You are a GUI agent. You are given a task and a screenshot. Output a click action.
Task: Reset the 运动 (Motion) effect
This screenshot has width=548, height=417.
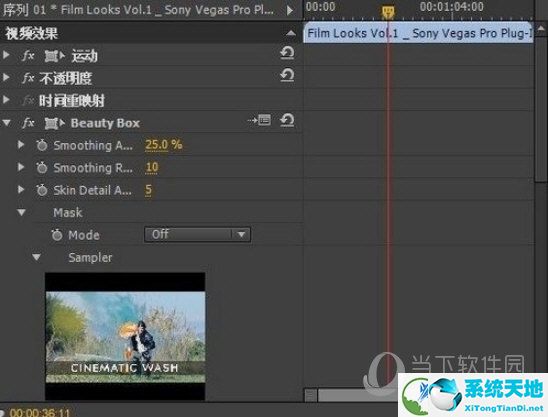point(287,53)
